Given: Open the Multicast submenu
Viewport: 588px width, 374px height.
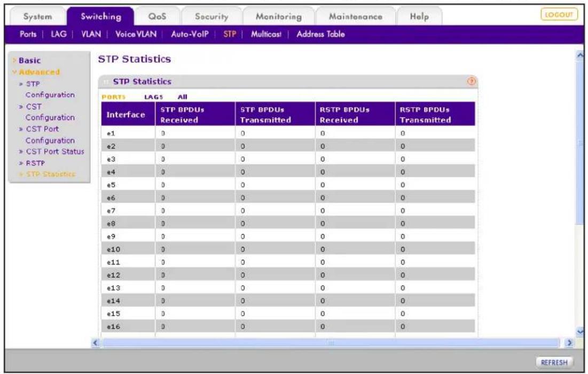Looking at the screenshot, I should point(266,34).
